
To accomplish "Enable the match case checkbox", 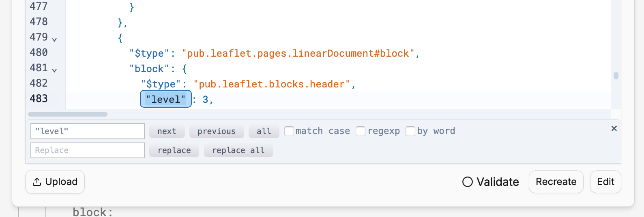I will (x=289, y=131).
